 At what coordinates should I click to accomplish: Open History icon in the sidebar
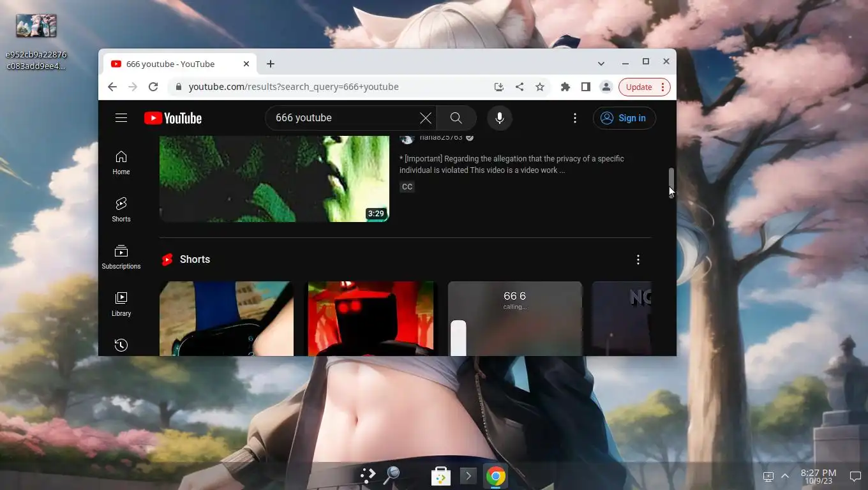[x=121, y=345]
